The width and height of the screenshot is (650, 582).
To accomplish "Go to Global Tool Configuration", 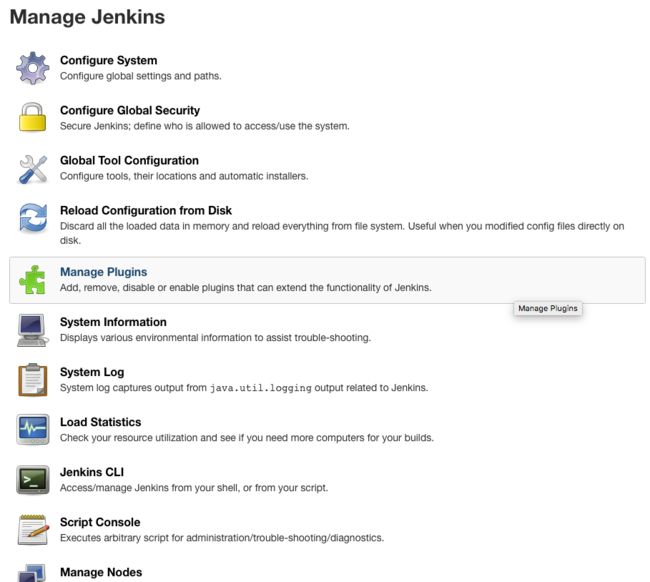I will (x=129, y=160).
